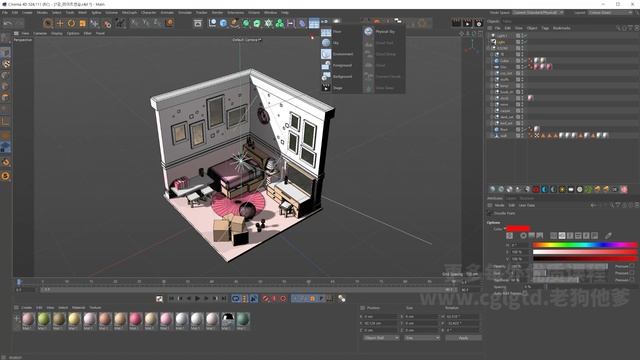Click the Bend deformer toolbar icon

(302, 23)
